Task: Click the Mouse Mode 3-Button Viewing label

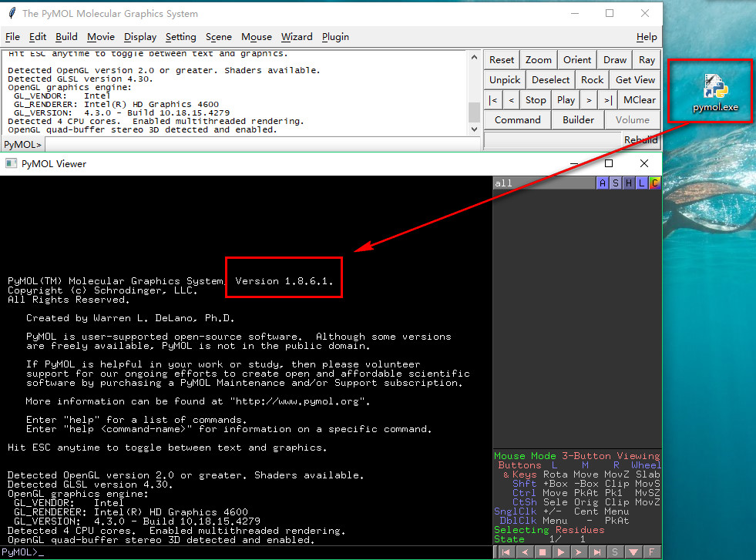Action: [576, 456]
